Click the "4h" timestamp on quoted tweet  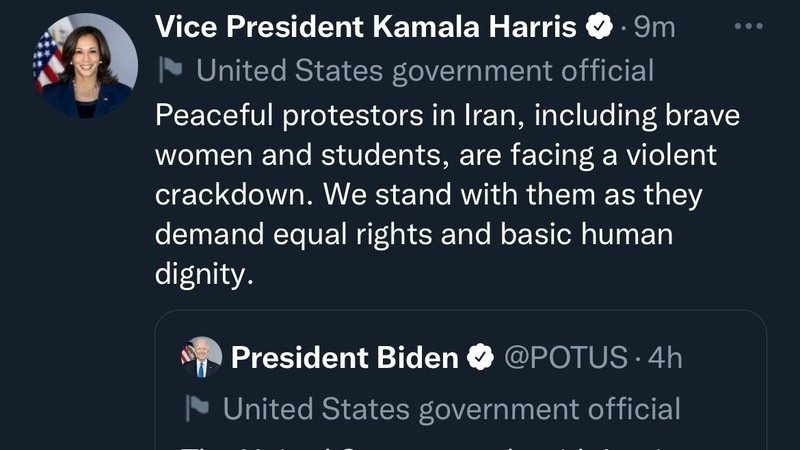click(x=665, y=357)
